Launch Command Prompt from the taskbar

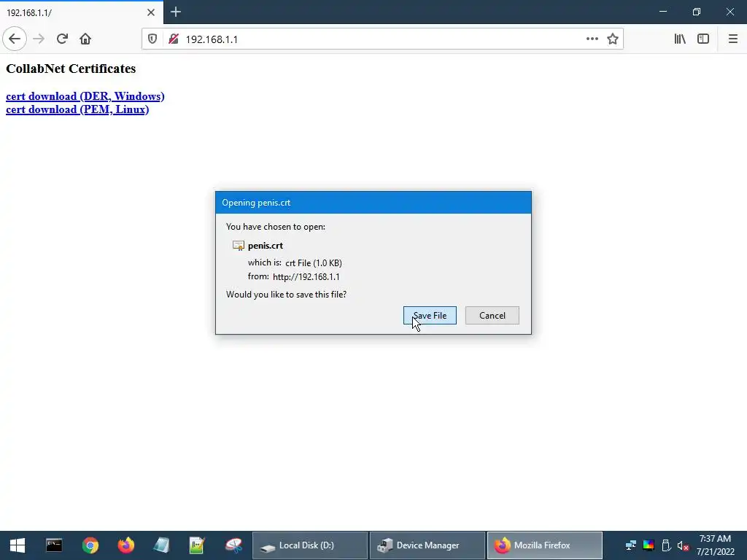(54, 545)
